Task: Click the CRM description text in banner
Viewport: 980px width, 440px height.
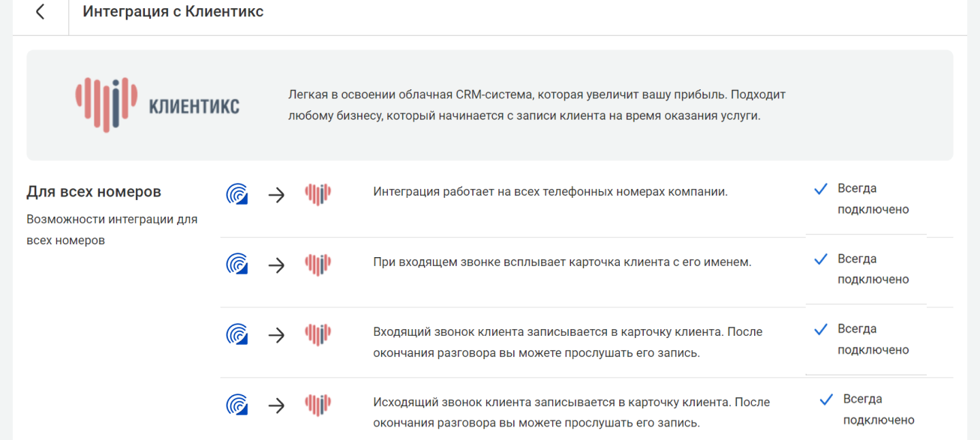Action: coord(537,106)
